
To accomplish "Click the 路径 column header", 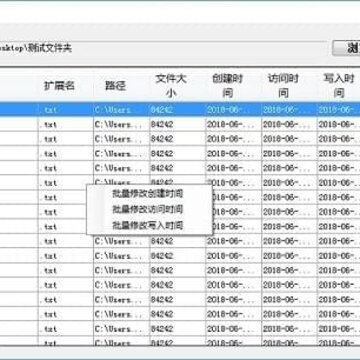I will point(121,86).
